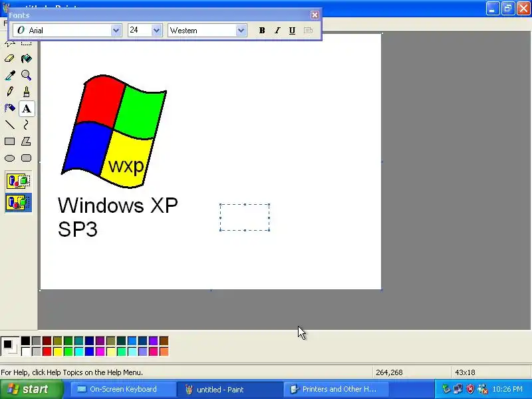Pick the black color swatch

[x=25, y=340]
